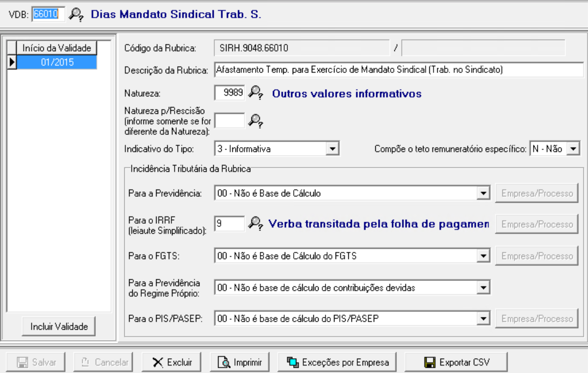588x373 pixels.
Task: Open the Para o FGTS dropdown
Action: tap(482, 257)
